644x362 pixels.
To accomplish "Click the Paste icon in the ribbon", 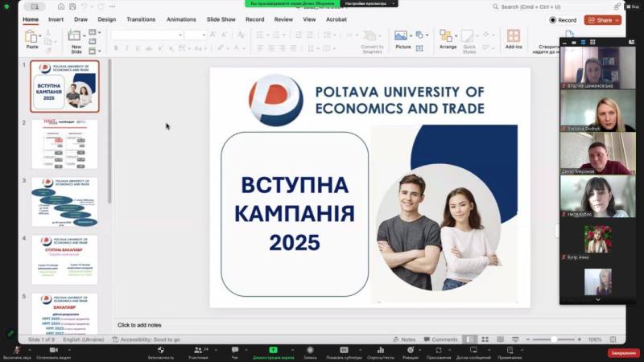I will (32, 37).
